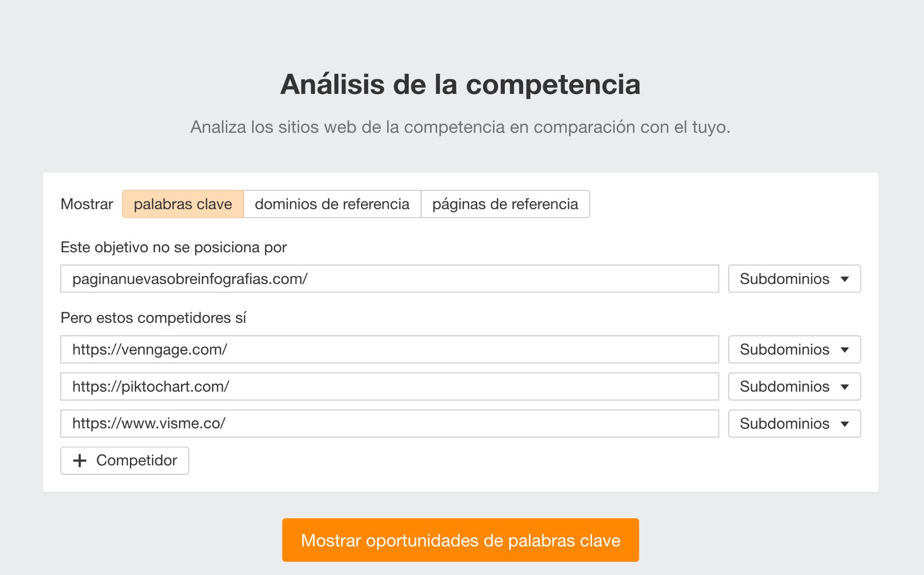The width and height of the screenshot is (924, 575).
Task: Open the Subdominios dropdown next to venngage.com
Action: coord(794,349)
